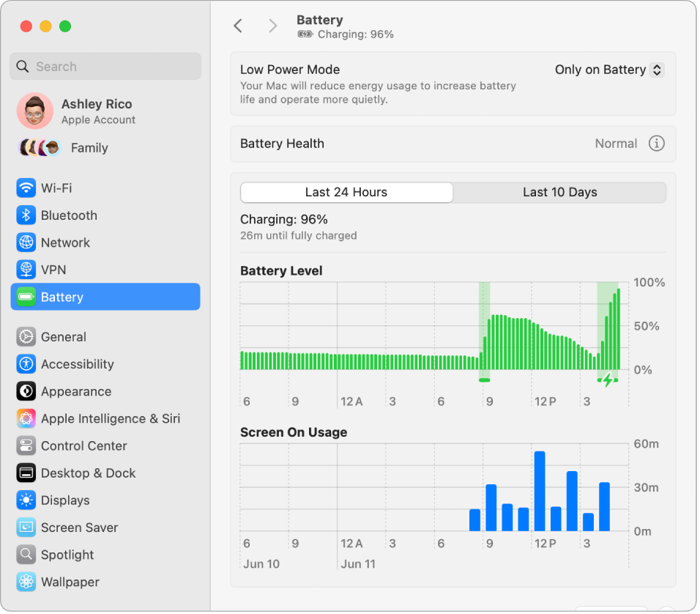Open Control Center sidebar icon

[26, 446]
